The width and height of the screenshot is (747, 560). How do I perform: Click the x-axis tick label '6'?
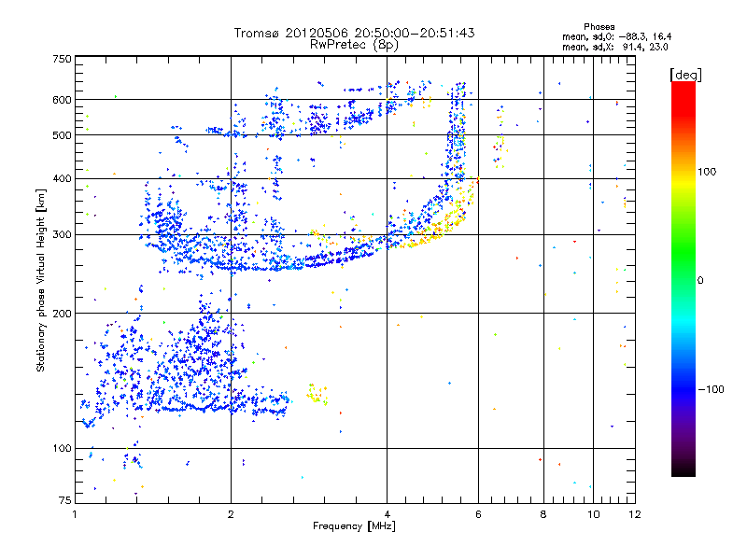(x=478, y=514)
